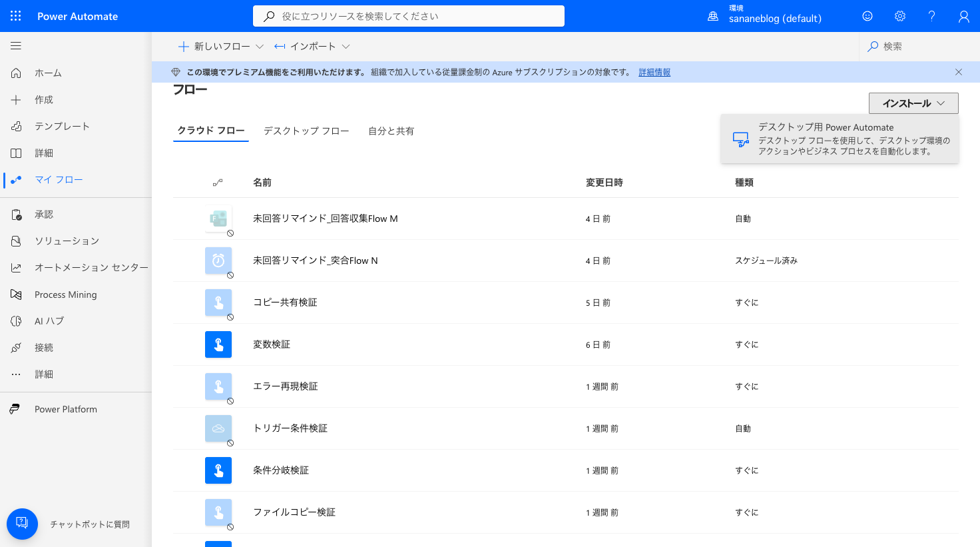Open the flow named エラー再現検証
This screenshot has height=547, width=980.
coord(285,386)
